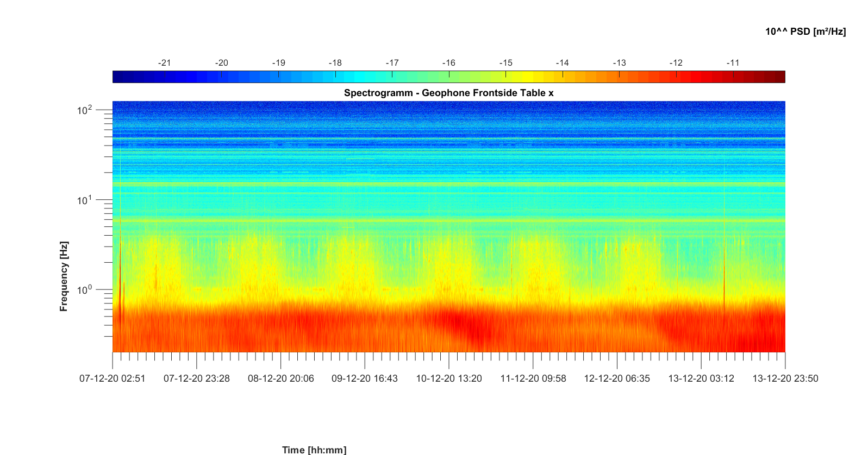Click the -12 tick label on the colorbar
The height and width of the screenshot is (455, 868).
[x=676, y=63]
